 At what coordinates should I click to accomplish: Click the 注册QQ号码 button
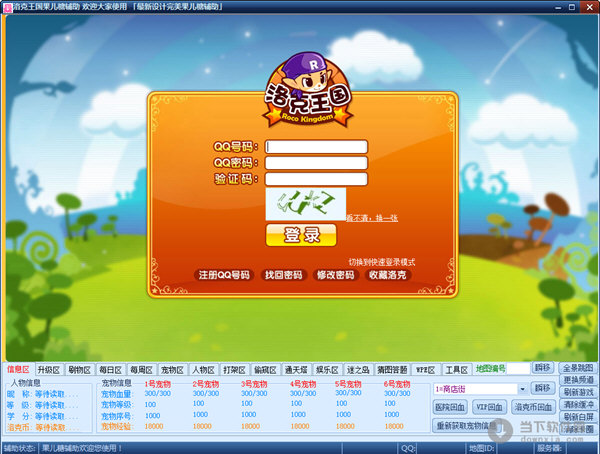(x=224, y=275)
